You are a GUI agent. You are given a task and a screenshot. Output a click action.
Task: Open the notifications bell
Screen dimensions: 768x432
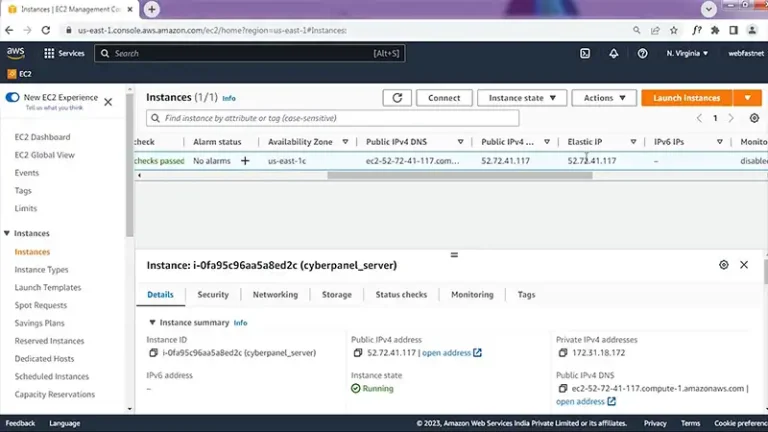point(613,53)
